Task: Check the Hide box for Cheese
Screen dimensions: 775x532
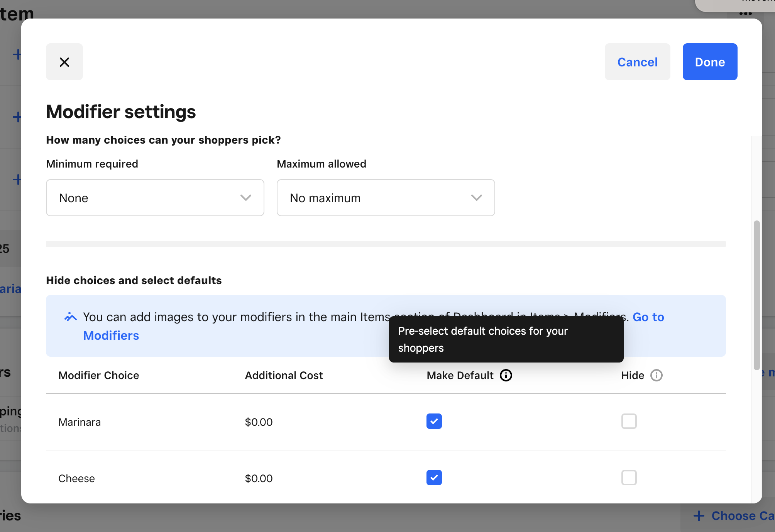Action: pyautogui.click(x=629, y=478)
